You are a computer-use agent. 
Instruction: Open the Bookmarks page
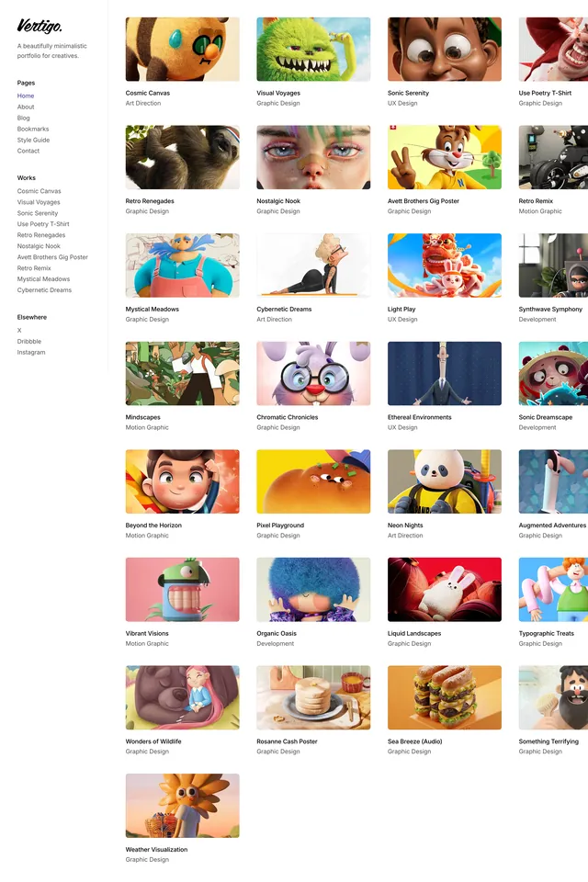click(33, 129)
